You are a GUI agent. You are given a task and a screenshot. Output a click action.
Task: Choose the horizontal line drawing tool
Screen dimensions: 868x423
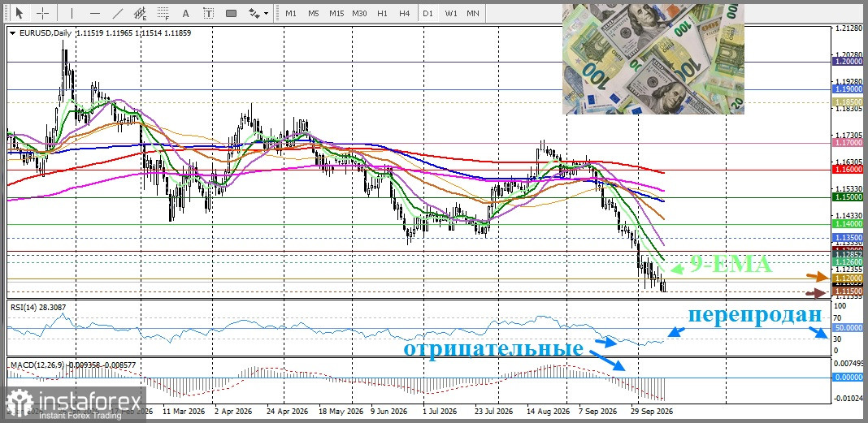(x=94, y=13)
